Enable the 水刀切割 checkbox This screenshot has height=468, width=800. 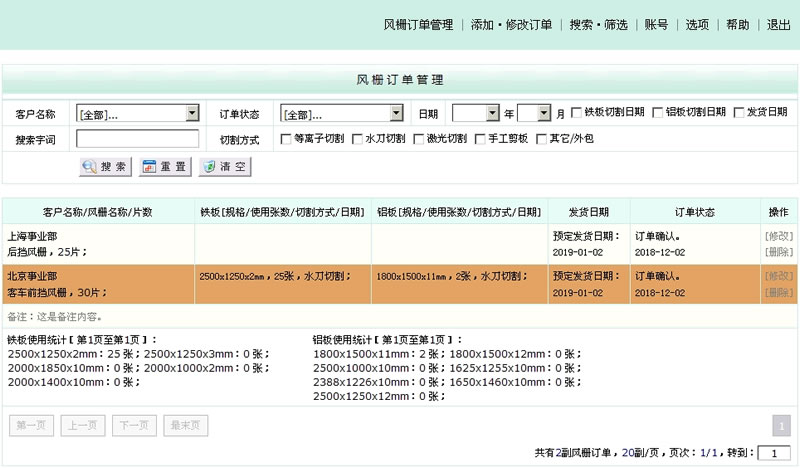[x=357, y=139]
